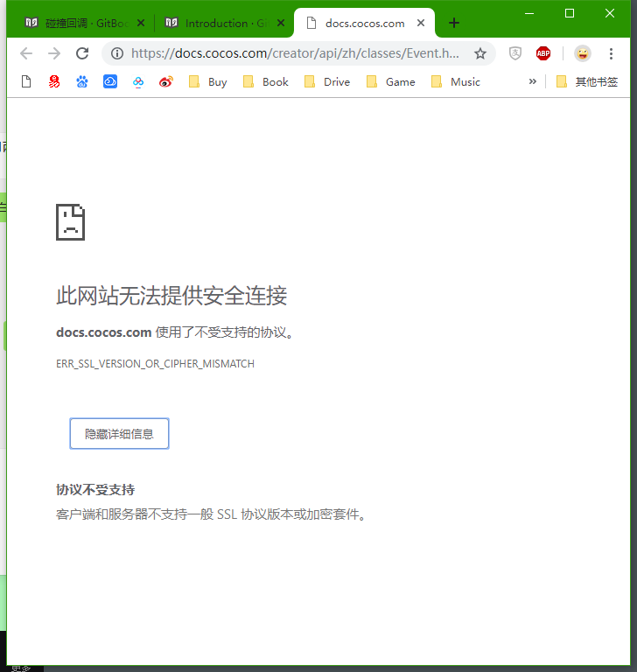
Task: Open Chrome three-dot menu
Action: tap(611, 53)
